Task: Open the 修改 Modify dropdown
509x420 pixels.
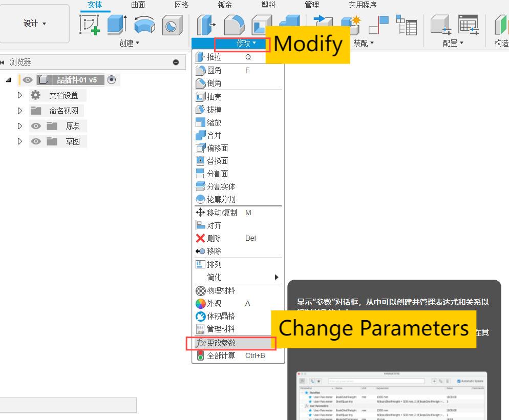Action: click(x=246, y=43)
